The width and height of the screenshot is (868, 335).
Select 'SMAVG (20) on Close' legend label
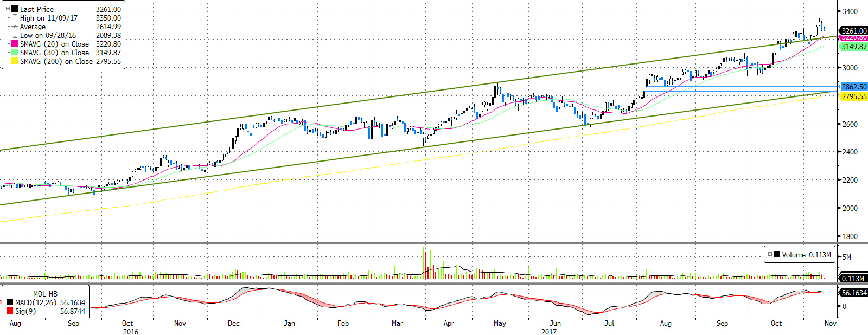coord(54,44)
